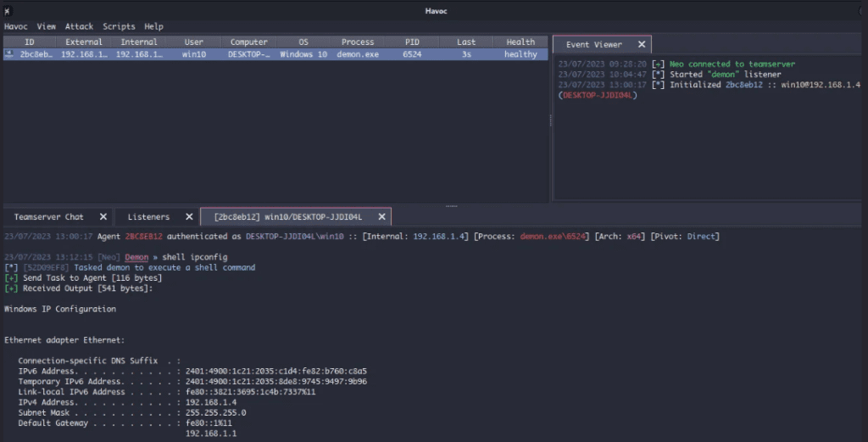Open the Attack menu

coord(79,27)
